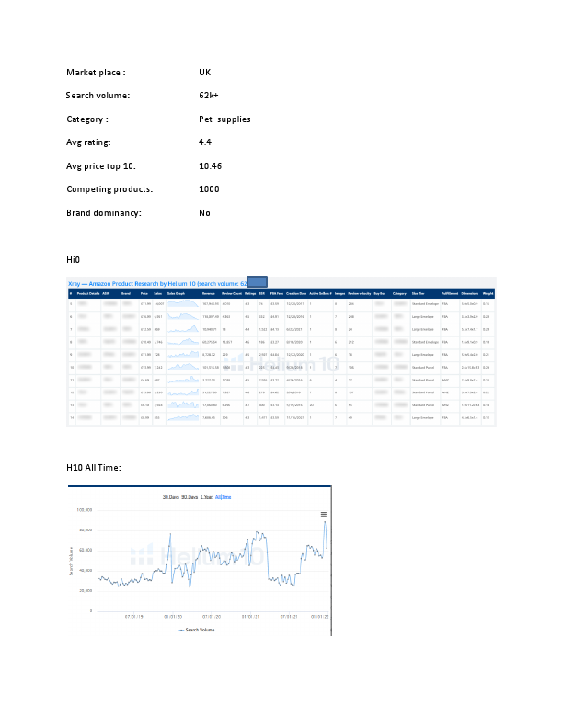
Task: Click the Images column header
Action: click(339, 293)
